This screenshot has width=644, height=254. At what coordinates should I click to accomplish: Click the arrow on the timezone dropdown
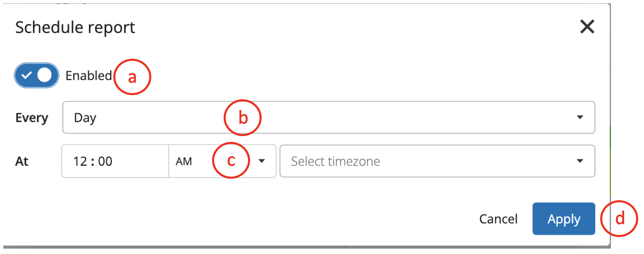click(580, 161)
